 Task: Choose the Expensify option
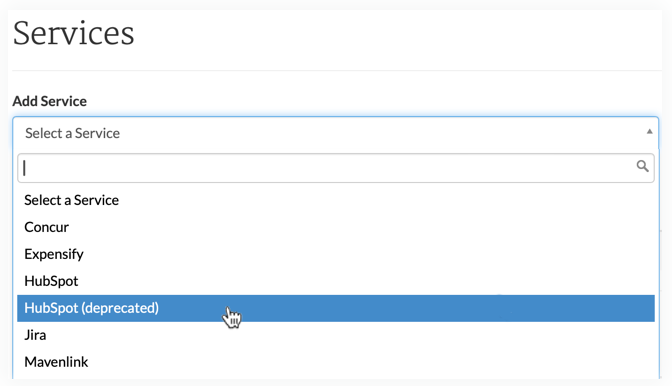pyautogui.click(x=336, y=254)
